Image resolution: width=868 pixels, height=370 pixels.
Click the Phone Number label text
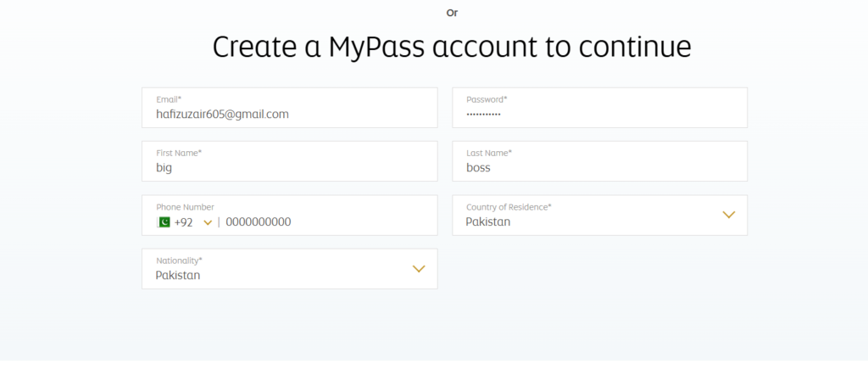coord(185,207)
